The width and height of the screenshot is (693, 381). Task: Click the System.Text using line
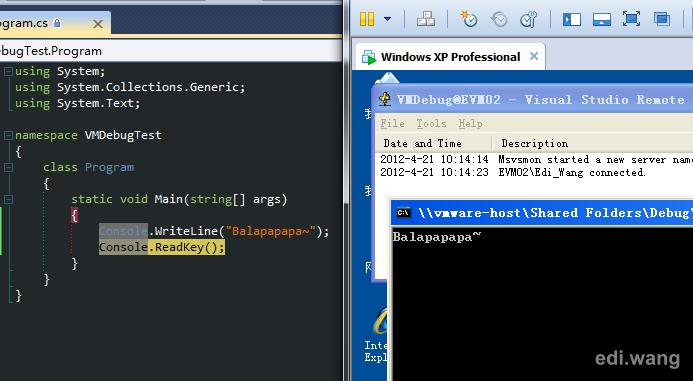77,103
